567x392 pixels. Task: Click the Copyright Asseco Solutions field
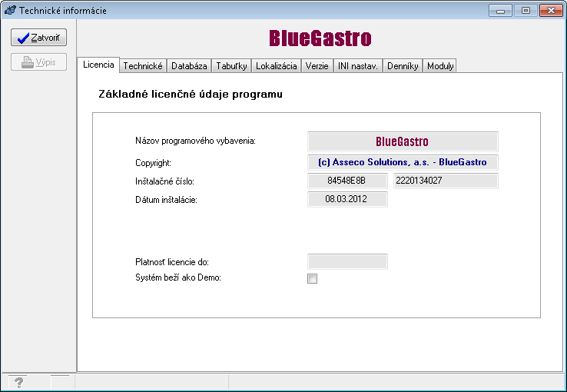click(403, 162)
